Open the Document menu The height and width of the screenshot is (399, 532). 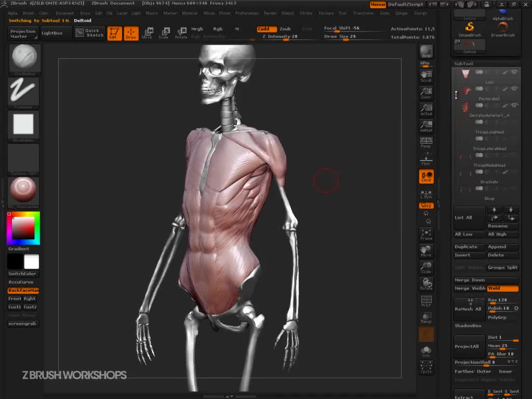click(64, 13)
